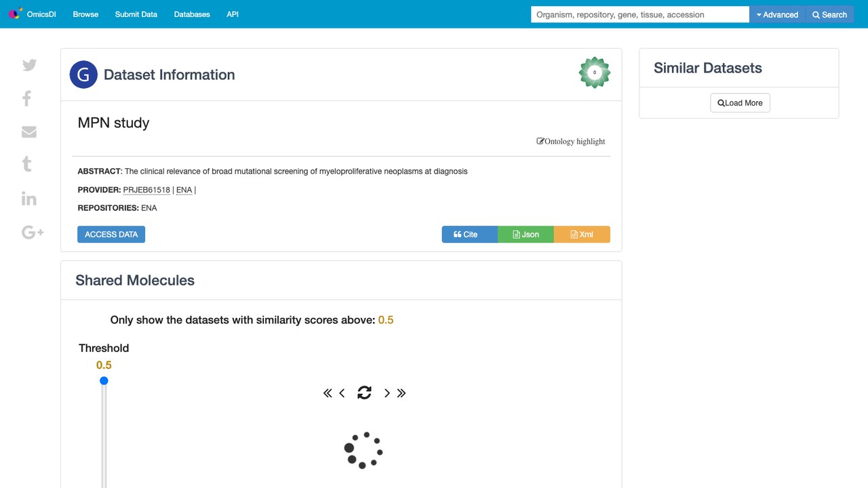This screenshot has width=868, height=488.
Task: Open Databases menu item
Action: point(192,14)
